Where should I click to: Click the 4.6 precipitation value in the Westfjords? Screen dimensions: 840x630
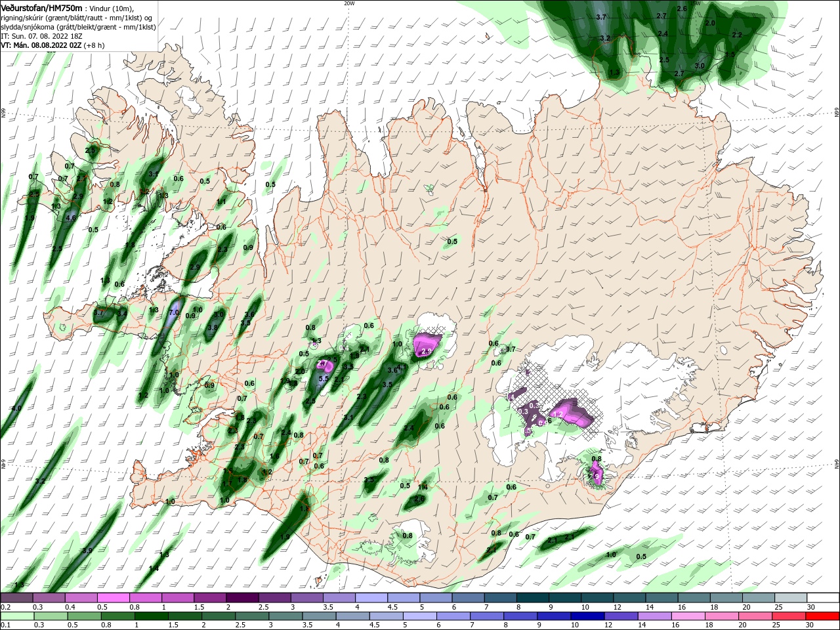point(72,217)
